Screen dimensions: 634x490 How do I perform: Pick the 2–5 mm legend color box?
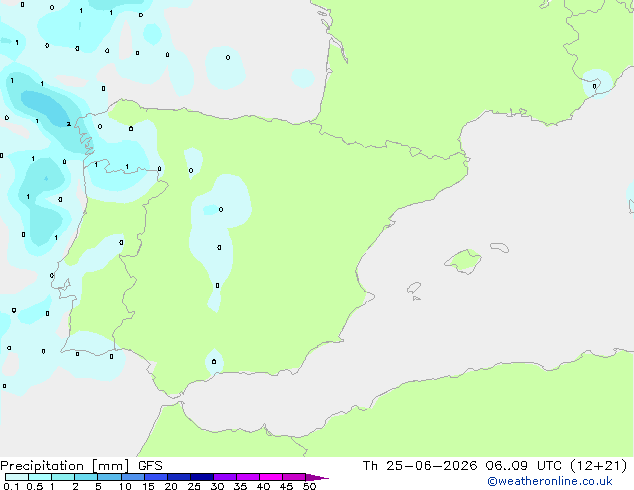point(86,477)
